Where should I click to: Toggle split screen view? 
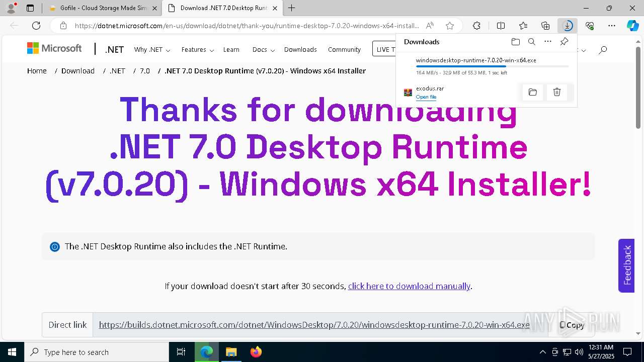point(501,26)
